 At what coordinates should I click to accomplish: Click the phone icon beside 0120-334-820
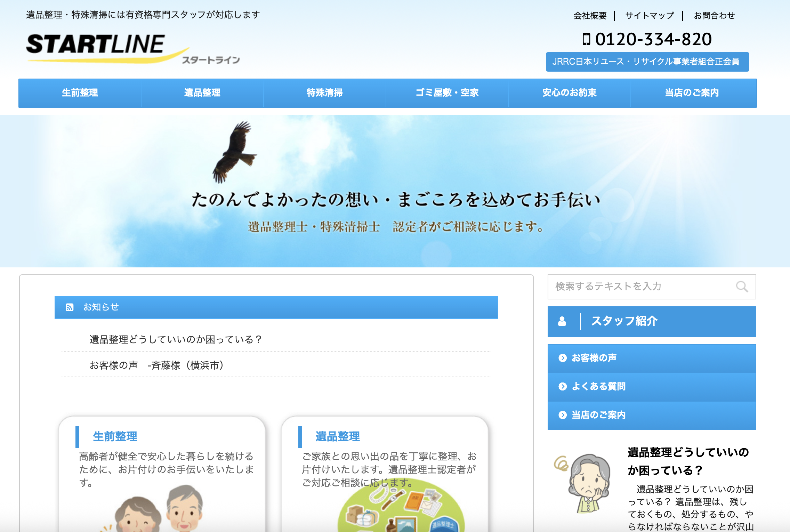[586, 39]
